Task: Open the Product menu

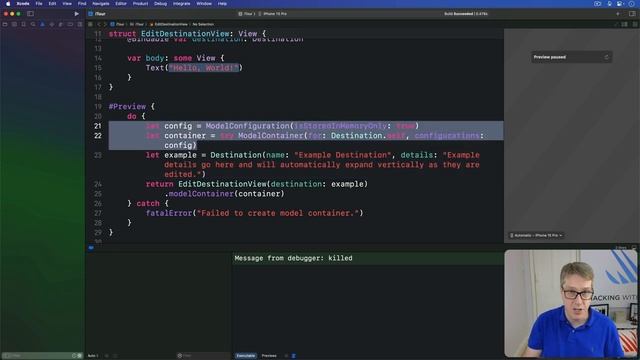Action: pyautogui.click(x=140, y=4)
